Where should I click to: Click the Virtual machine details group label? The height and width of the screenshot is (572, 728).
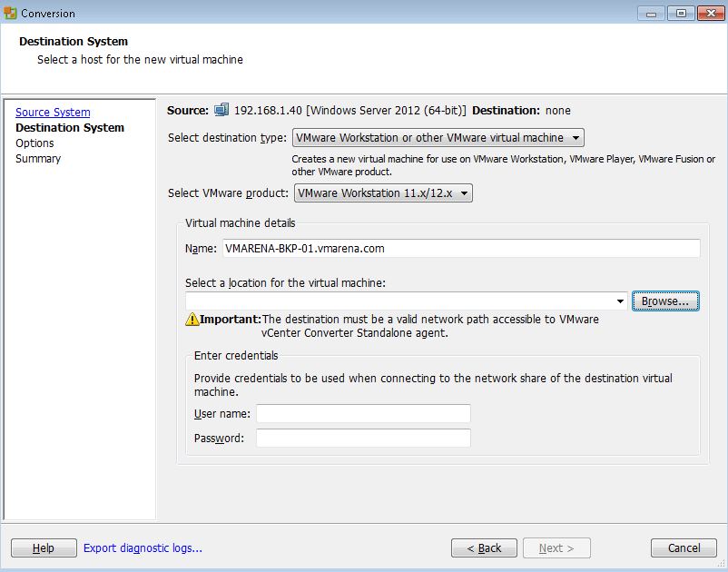[240, 222]
